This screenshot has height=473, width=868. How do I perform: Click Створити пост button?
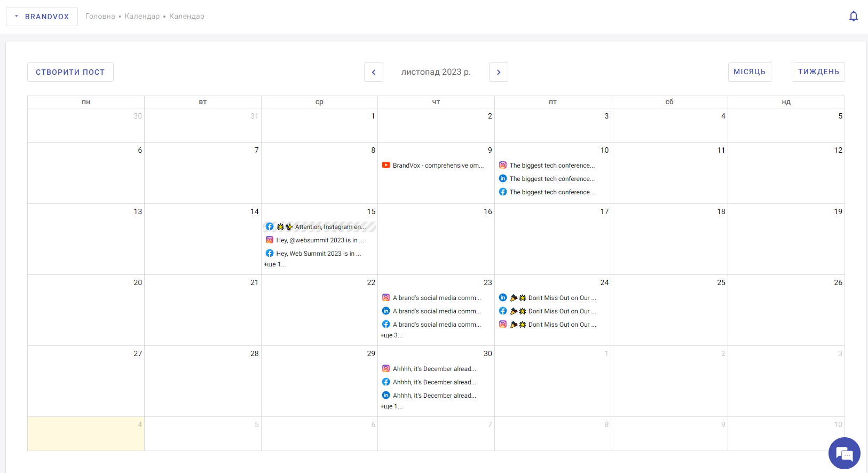click(70, 72)
